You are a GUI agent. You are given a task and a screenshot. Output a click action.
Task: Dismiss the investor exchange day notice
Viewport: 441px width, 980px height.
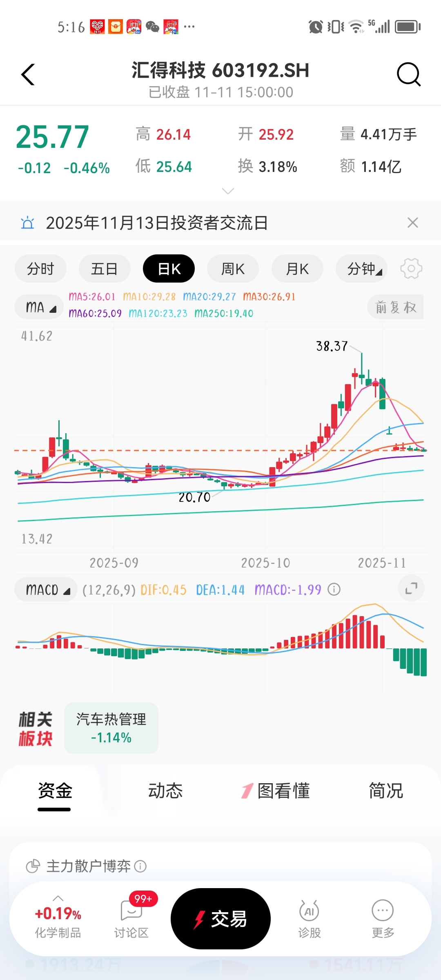pyautogui.click(x=413, y=223)
